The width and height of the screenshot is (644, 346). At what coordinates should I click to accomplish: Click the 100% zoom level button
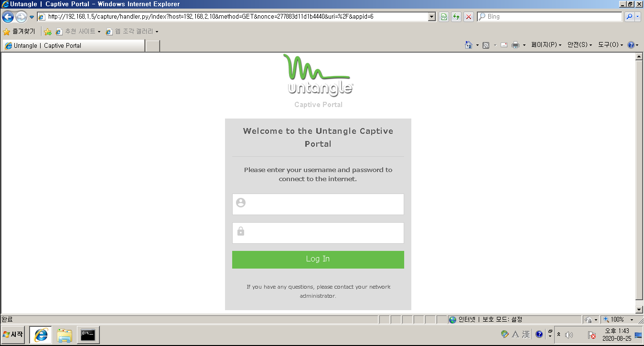tap(614, 320)
